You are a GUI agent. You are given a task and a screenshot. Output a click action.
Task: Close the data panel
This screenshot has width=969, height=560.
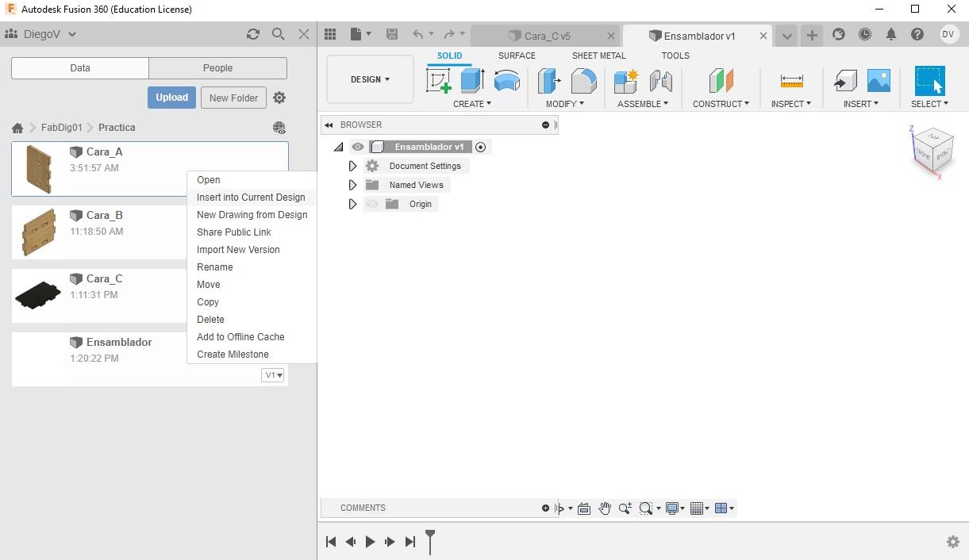[x=304, y=34]
